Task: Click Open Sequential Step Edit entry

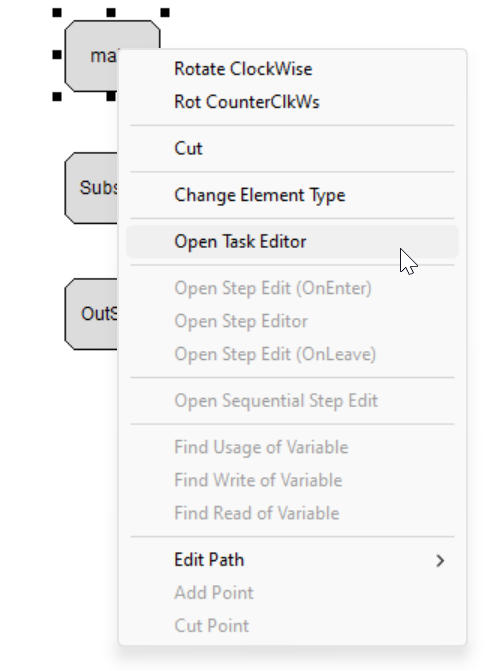Action: point(292,401)
